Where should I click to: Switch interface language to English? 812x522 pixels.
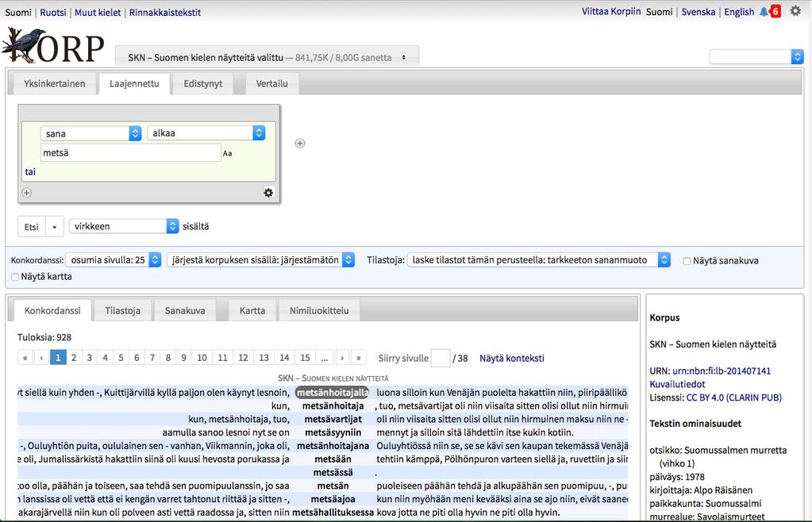(739, 12)
